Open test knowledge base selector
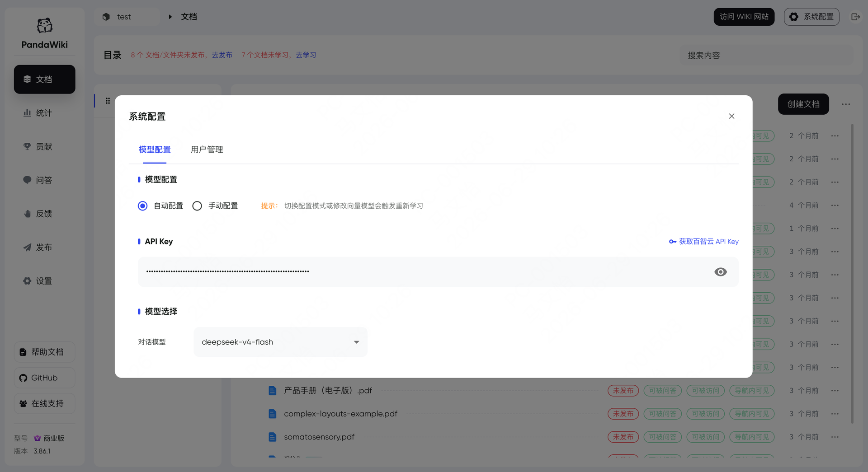The height and width of the screenshot is (472, 868). 127,17
